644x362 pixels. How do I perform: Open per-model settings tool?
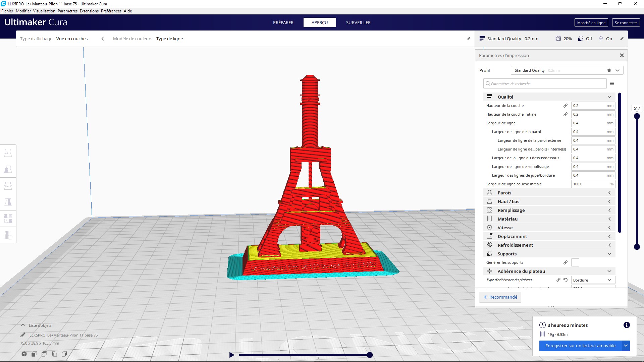(8, 219)
